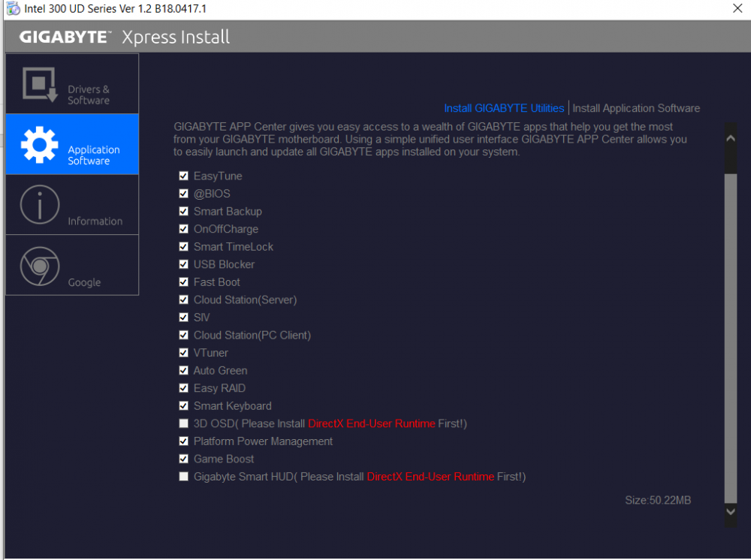This screenshot has height=560, width=751.
Task: Click the Smart Backup label text
Action: tap(228, 212)
